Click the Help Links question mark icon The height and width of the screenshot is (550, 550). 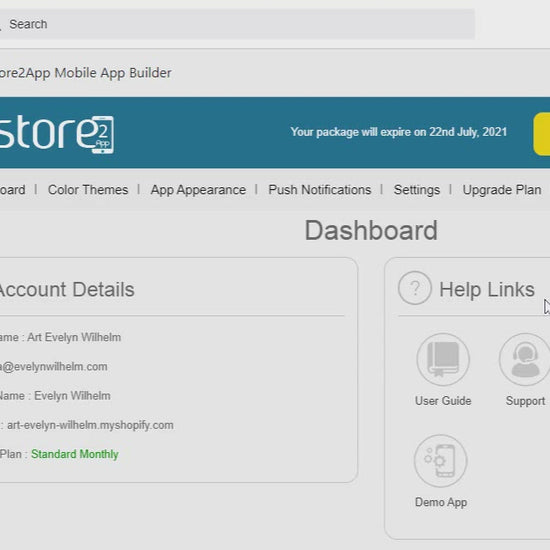pyautogui.click(x=415, y=288)
